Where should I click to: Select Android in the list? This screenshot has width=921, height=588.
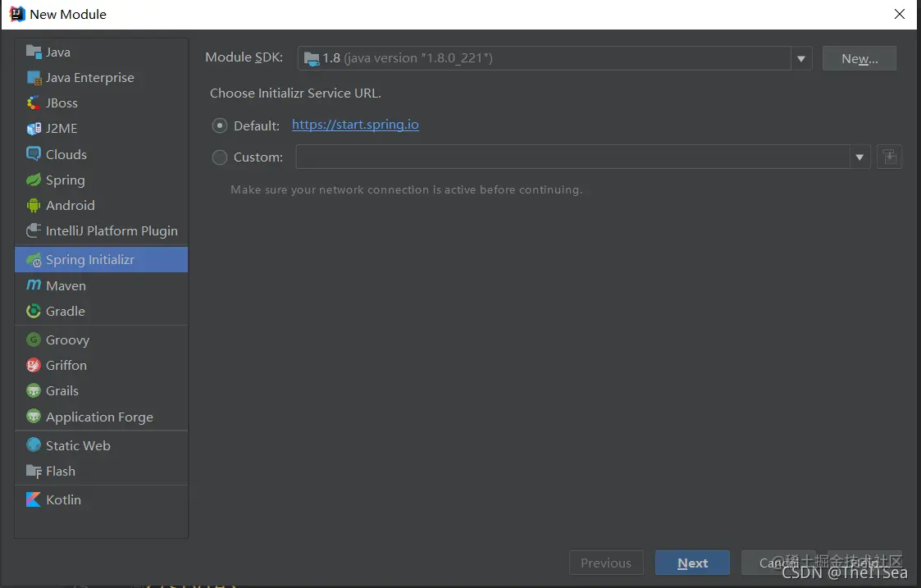point(101,205)
